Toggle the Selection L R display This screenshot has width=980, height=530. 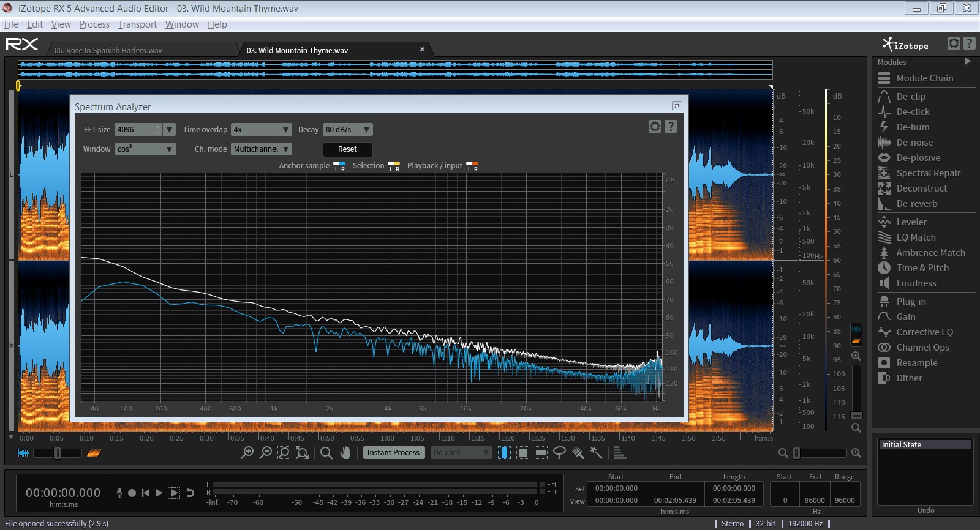point(394,166)
